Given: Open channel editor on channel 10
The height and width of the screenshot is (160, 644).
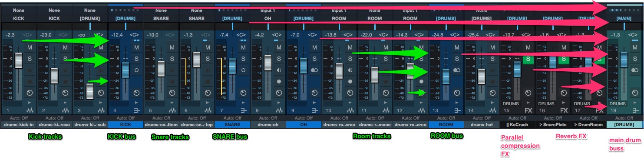Looking at the screenshot, I should point(350,93).
